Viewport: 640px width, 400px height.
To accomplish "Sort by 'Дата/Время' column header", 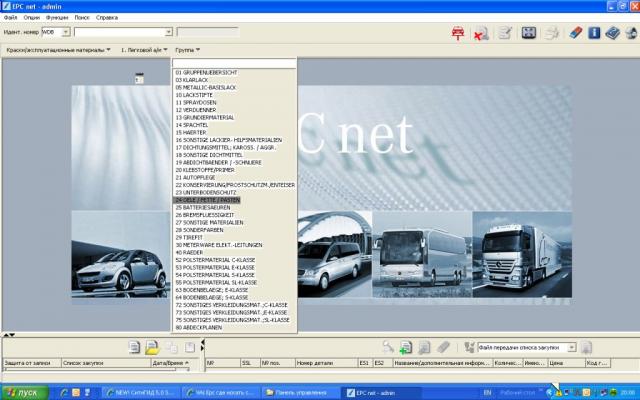I will [171, 362].
